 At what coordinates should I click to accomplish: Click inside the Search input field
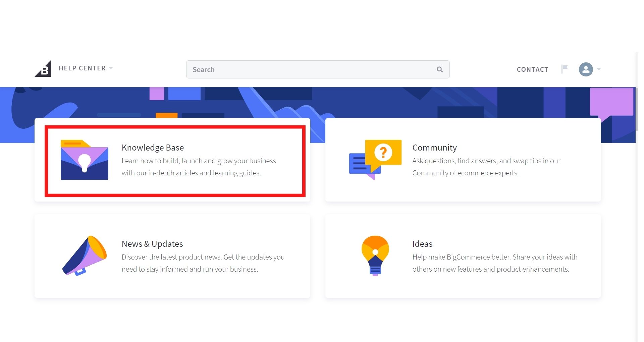302,69
